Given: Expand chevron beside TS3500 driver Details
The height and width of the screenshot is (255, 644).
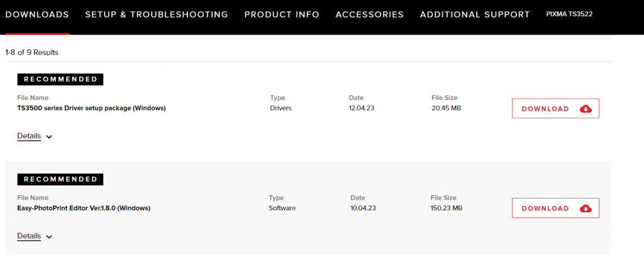Looking at the screenshot, I should point(49,137).
